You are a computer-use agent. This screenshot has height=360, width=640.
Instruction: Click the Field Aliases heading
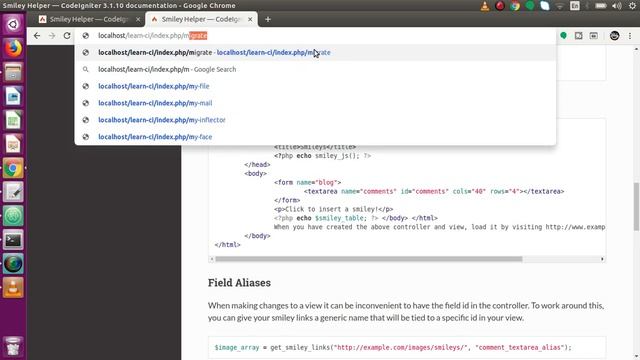pyautogui.click(x=239, y=282)
